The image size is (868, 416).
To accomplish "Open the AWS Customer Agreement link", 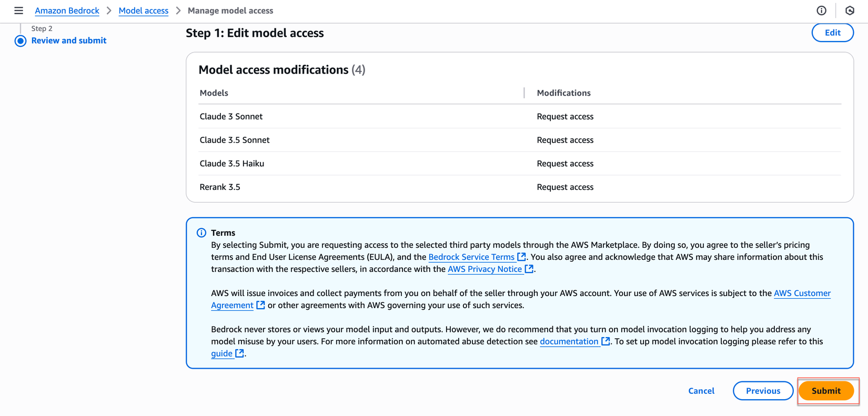I will 802,293.
